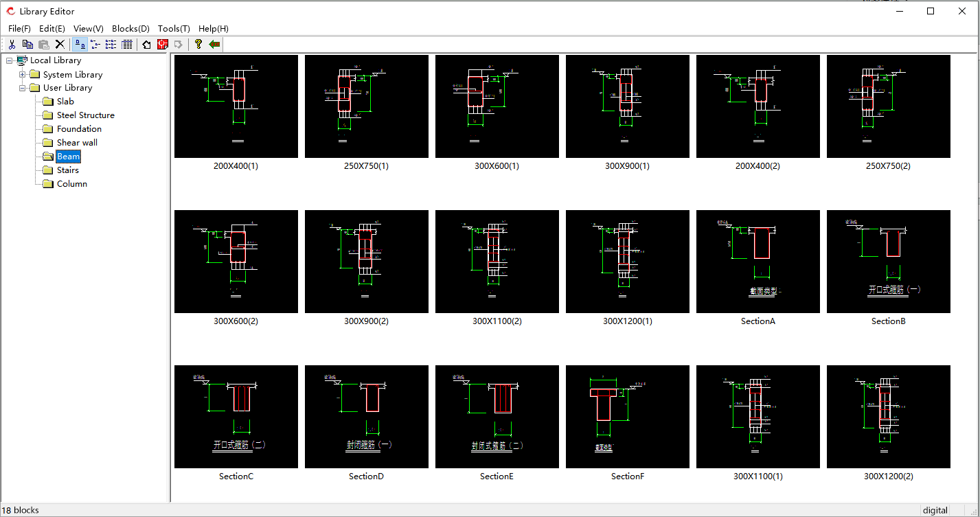This screenshot has width=980, height=517.
Task: Open the View(V) menu
Action: 89,29
